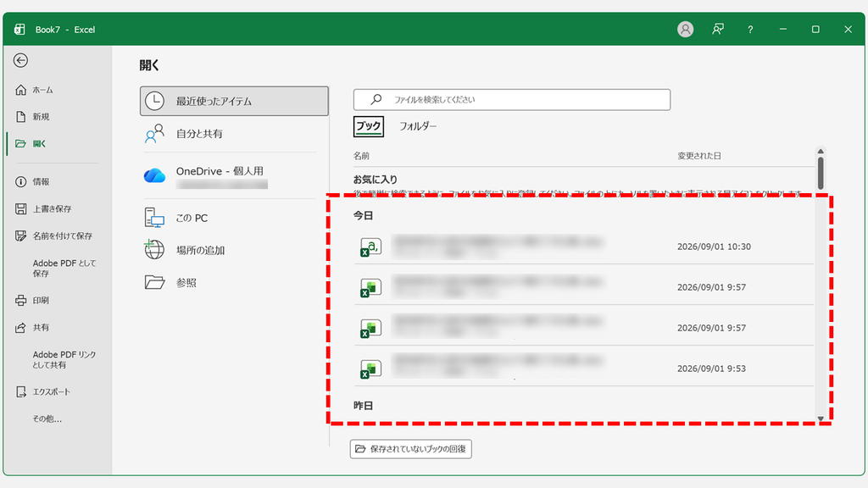The height and width of the screenshot is (488, 868).
Task: Click the feedback icon in title bar
Action: point(718,30)
